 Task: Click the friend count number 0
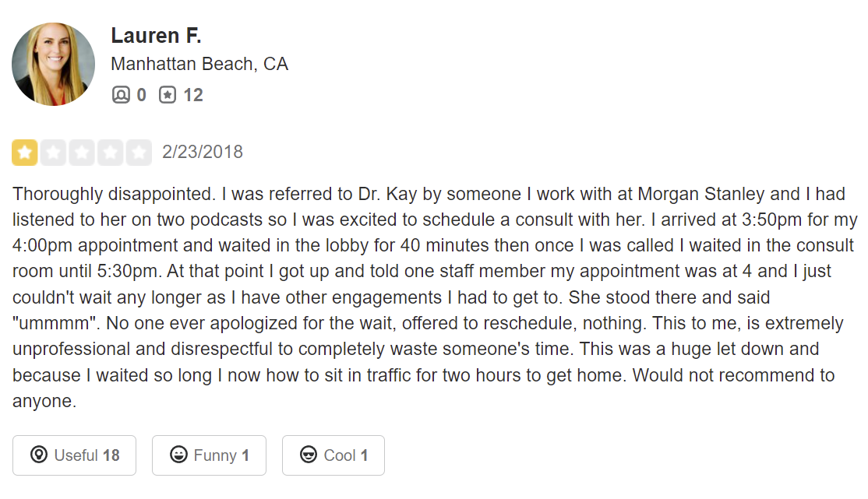click(141, 95)
